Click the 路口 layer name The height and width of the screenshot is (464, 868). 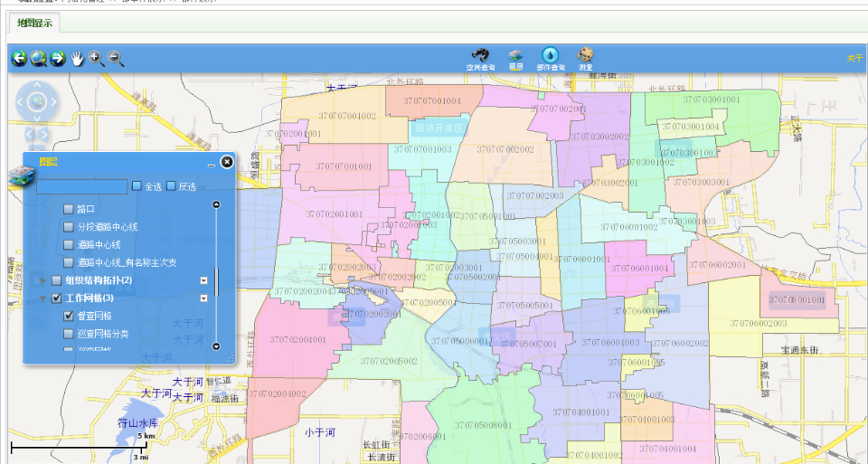pyautogui.click(x=85, y=209)
